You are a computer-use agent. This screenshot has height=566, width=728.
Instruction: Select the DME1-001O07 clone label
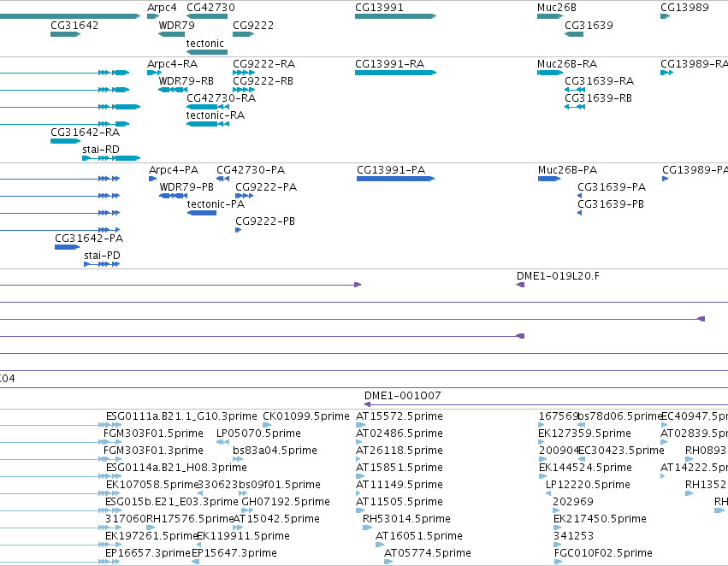coord(403,396)
